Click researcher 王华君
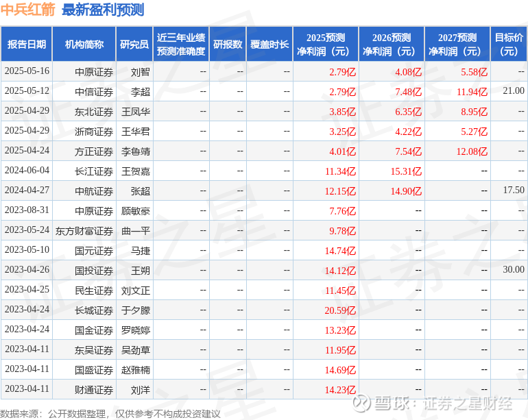This screenshot has width=528, height=420. point(136,132)
